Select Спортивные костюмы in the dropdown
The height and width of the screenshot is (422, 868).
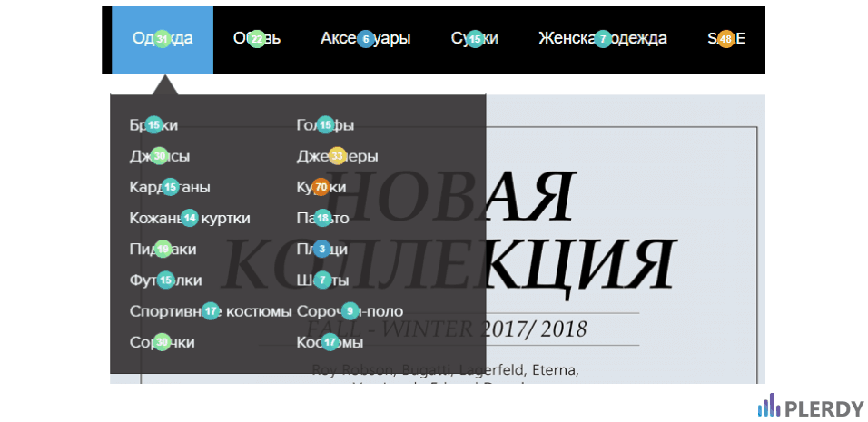211,311
